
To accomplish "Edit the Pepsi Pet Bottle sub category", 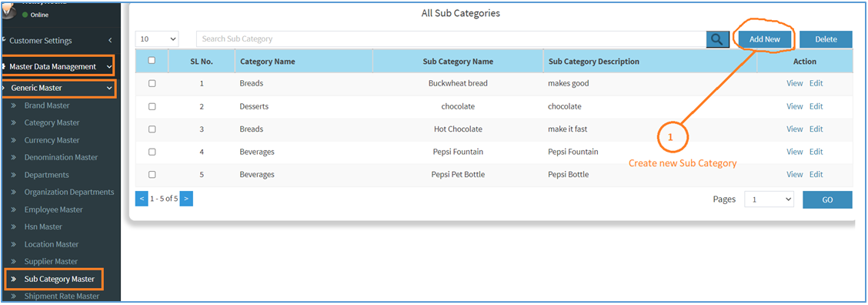I will point(816,174).
